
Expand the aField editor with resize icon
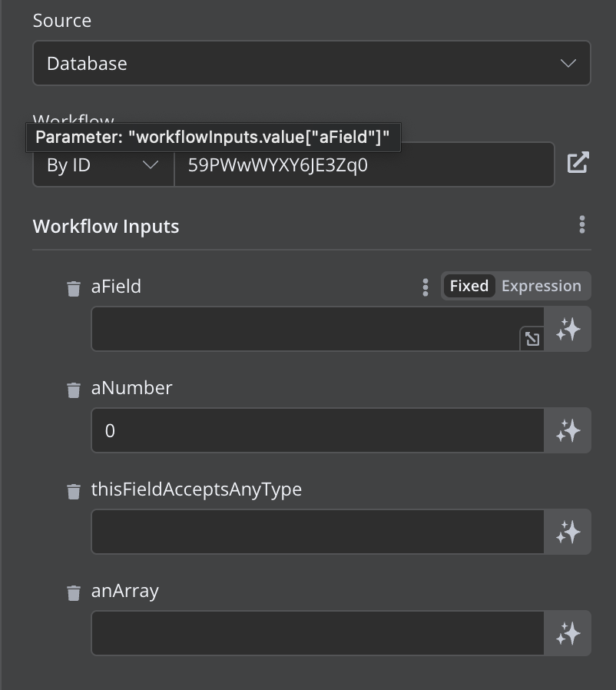click(x=532, y=338)
